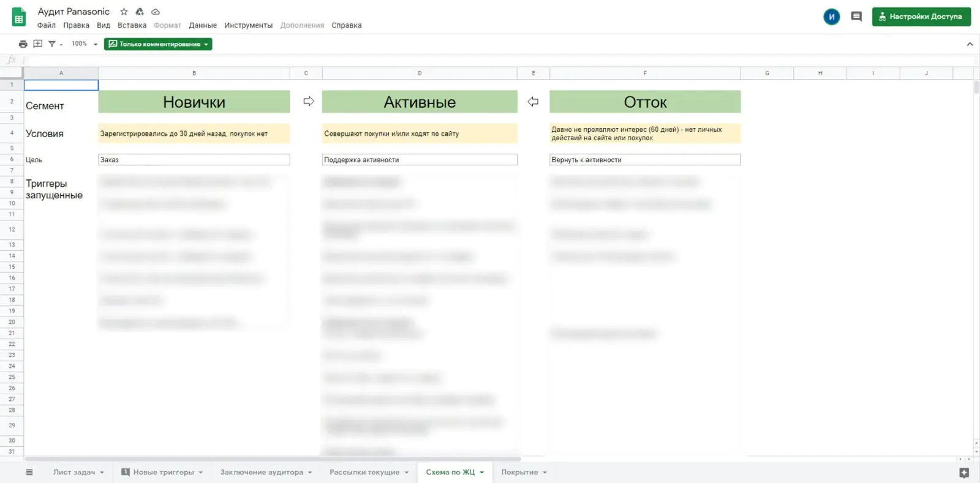
Task: Select the green Активные header cell
Action: (x=420, y=102)
